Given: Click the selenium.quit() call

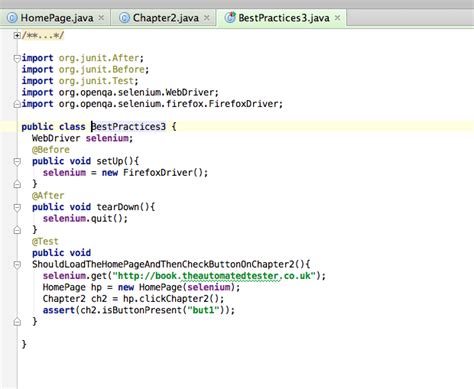Looking at the screenshot, I should [83, 219].
